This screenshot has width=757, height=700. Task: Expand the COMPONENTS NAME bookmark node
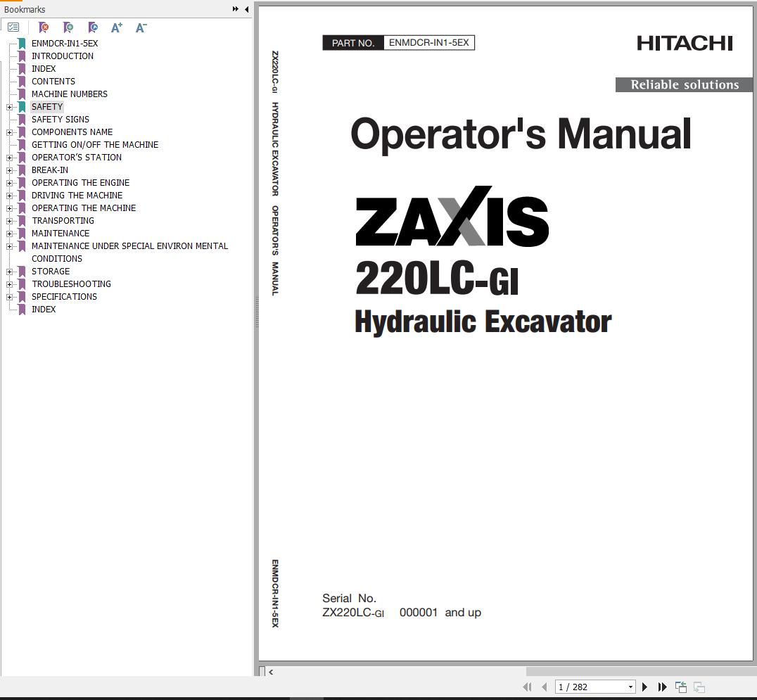tap(9, 132)
